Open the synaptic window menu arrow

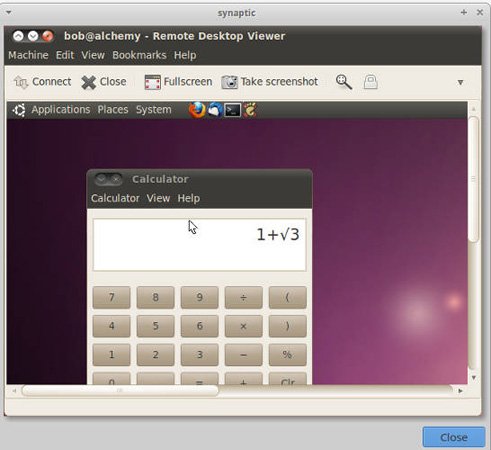[9, 13]
